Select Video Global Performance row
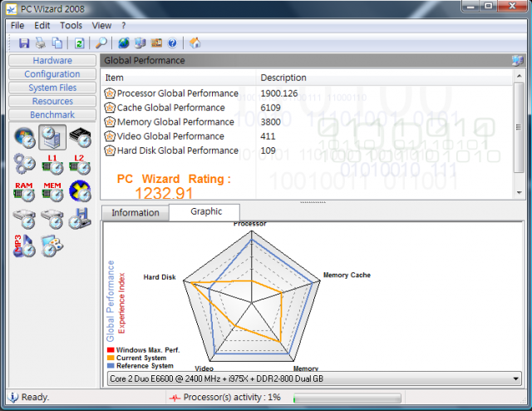Screen dimensions: 532x411 pyautogui.click(x=308, y=136)
